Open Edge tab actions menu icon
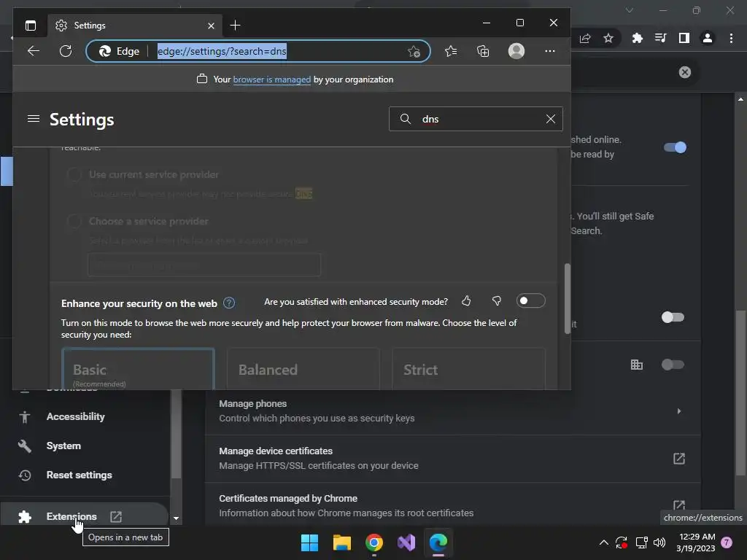 (31, 26)
